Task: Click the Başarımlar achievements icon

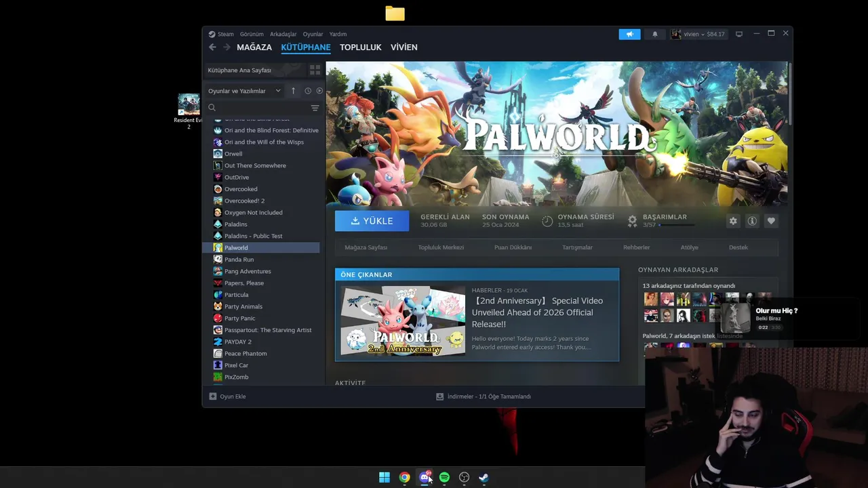Action: [x=632, y=221]
